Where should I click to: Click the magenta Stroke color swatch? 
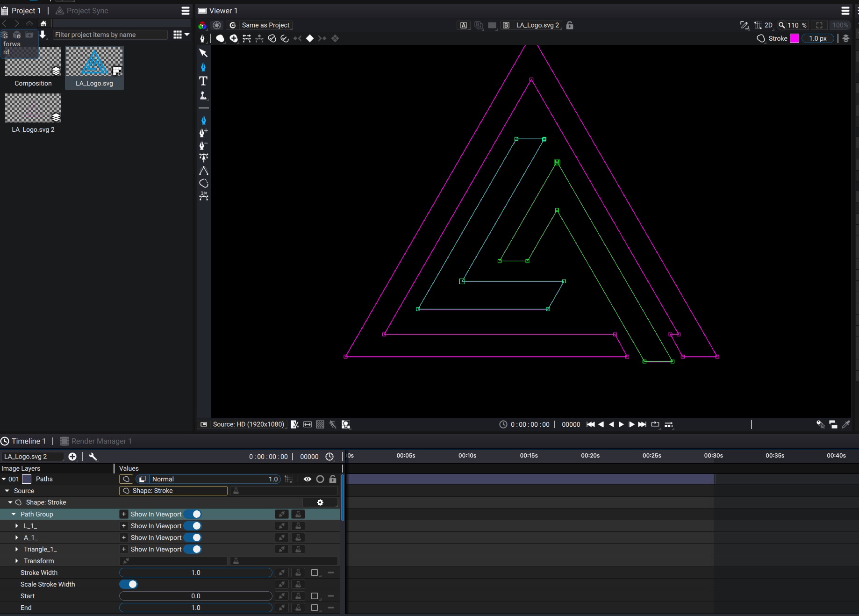click(x=795, y=38)
